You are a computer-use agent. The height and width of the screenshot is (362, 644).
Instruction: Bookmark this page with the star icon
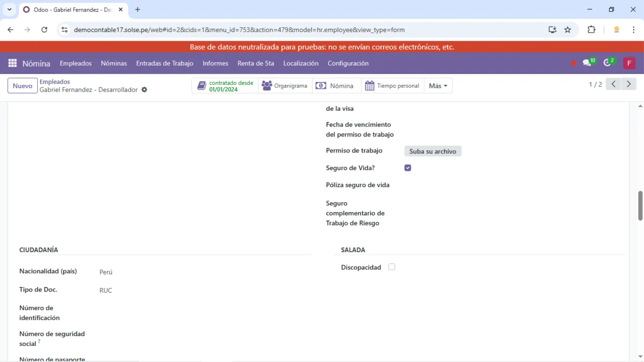click(568, 30)
